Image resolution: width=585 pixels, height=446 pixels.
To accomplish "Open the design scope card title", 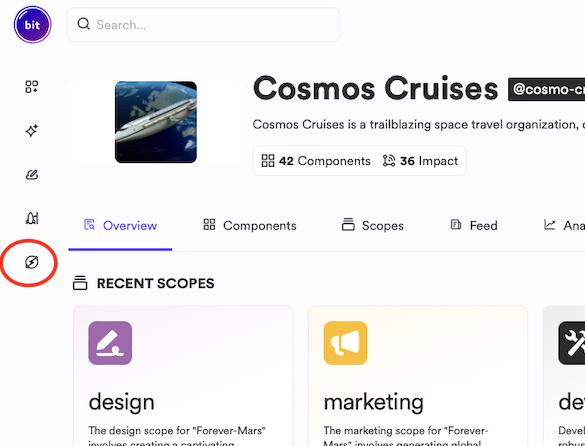I will tap(122, 402).
